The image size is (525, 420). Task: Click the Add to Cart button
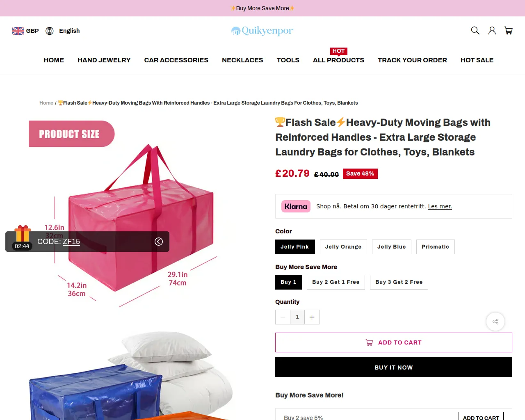point(394,342)
